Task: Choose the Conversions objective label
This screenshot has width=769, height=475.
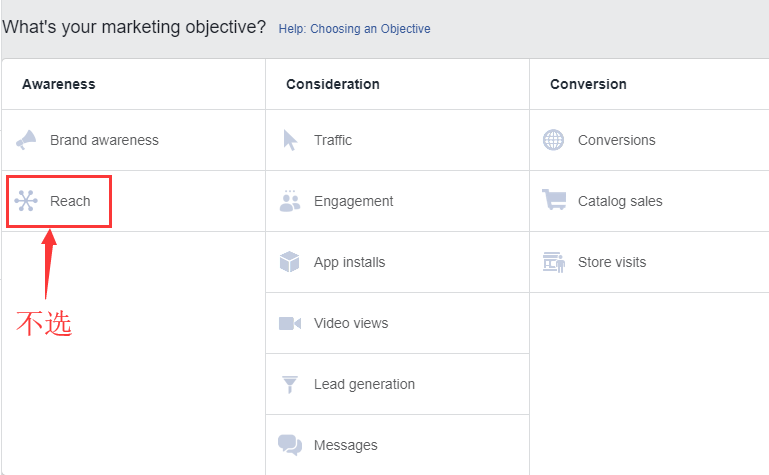Action: pos(616,140)
